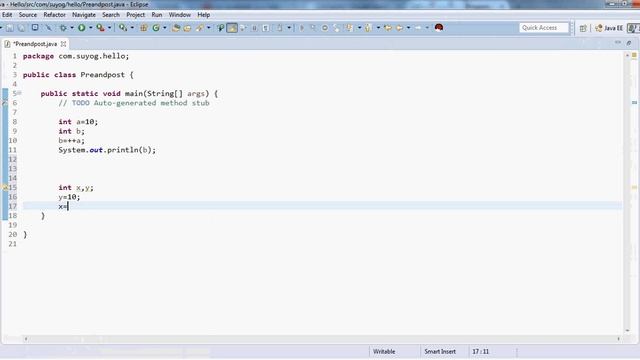This screenshot has width=640, height=360.
Task: Click the Save All toolbar icon
Action: [x=21, y=28]
